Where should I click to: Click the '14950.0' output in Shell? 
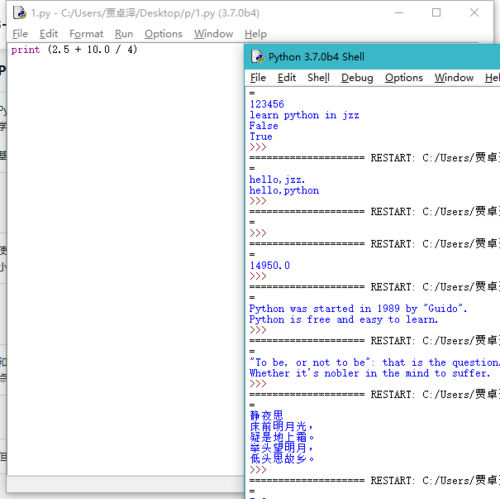270,265
